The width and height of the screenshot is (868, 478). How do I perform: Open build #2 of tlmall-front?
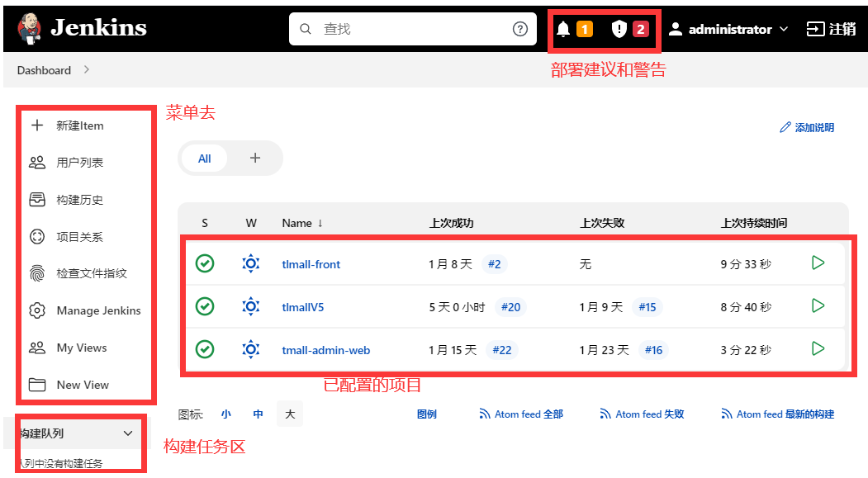(495, 264)
